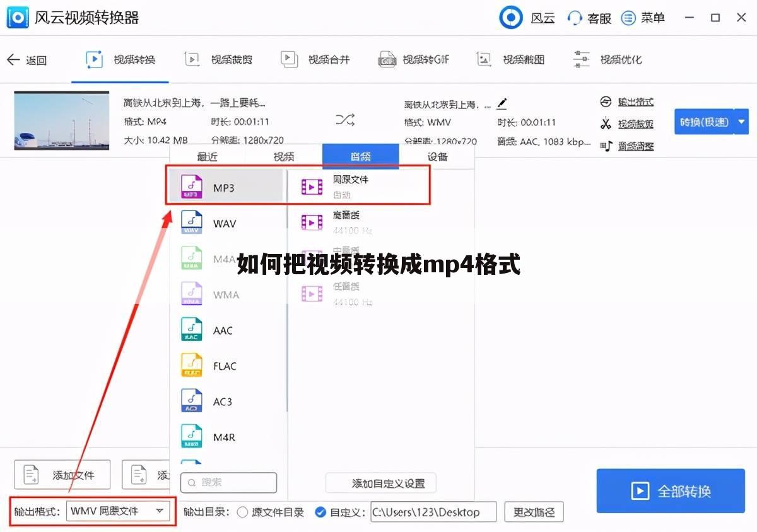757x532 pixels.
Task: Click the format list scrollbar
Action: click(286, 290)
